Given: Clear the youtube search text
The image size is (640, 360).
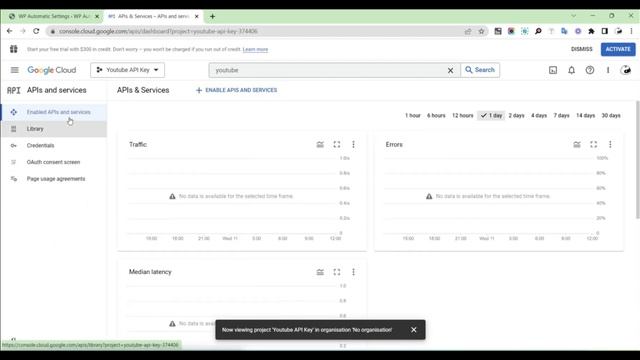Looking at the screenshot, I should coord(450,70).
